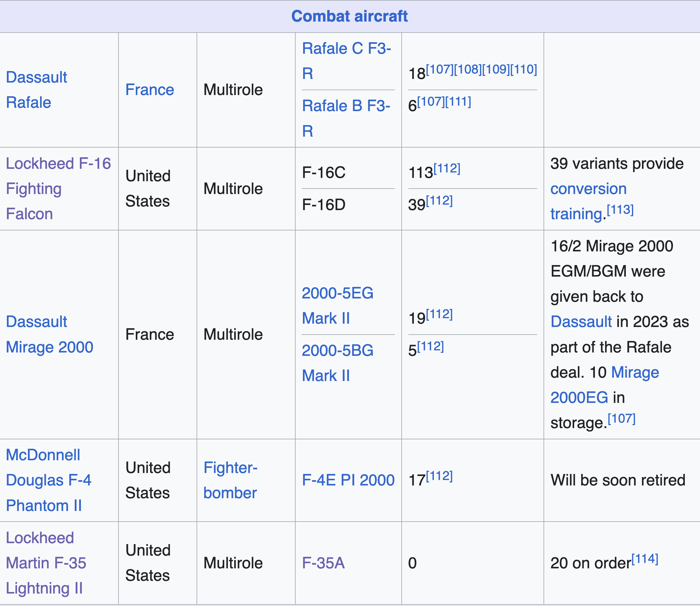
Task: Click '39 variants provide' note text
Action: click(x=617, y=164)
